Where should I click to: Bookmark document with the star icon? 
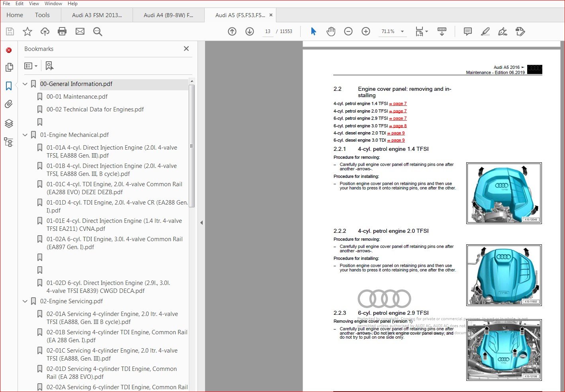27,31
